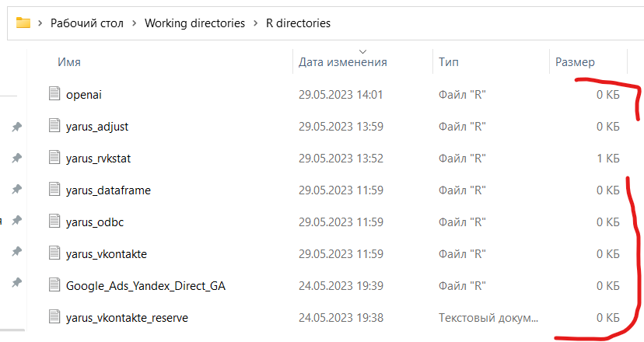Select the yarus_dataframe file icon
Screen dimensions: 644x342
(x=54, y=189)
